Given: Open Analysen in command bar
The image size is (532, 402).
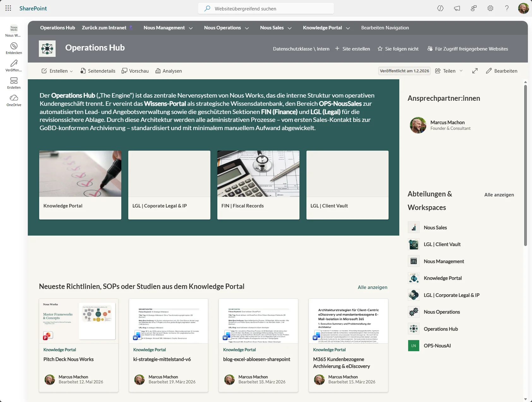Looking at the screenshot, I should (x=168, y=71).
